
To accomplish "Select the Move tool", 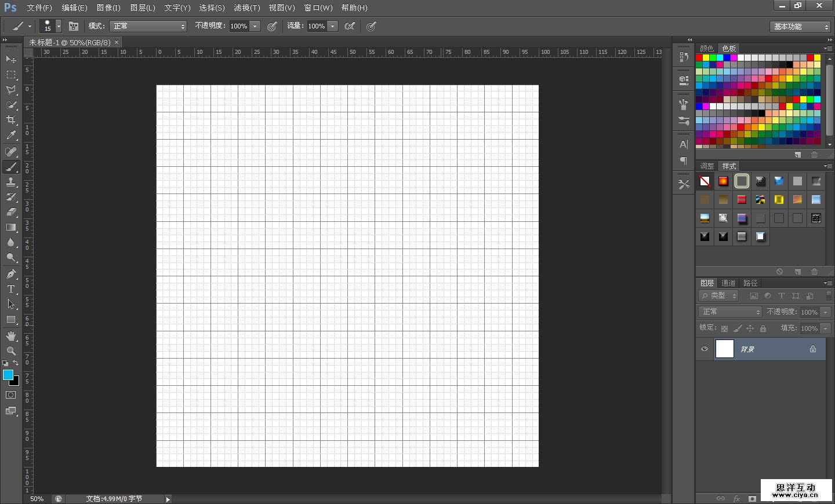I will click(11, 59).
